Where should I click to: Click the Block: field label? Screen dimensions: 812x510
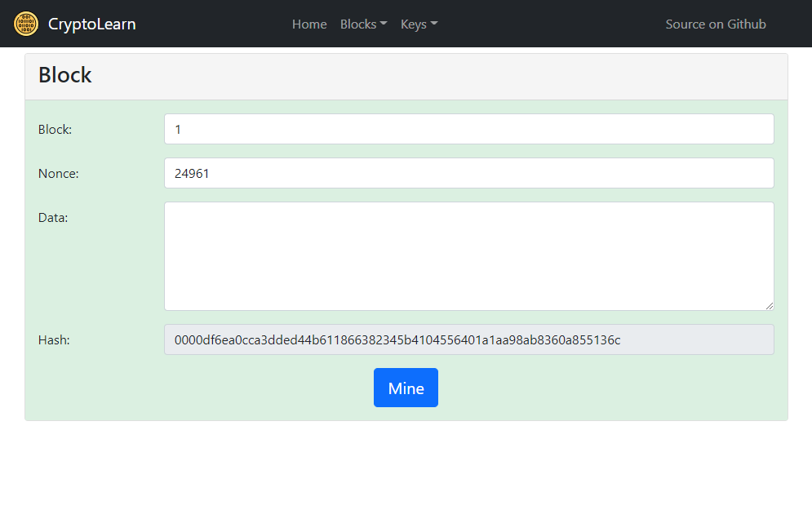coord(55,130)
